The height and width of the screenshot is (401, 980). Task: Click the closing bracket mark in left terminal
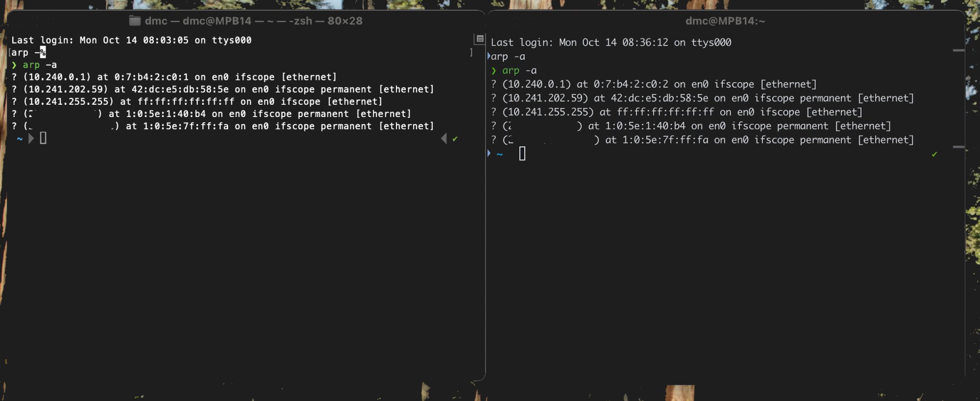(x=471, y=52)
